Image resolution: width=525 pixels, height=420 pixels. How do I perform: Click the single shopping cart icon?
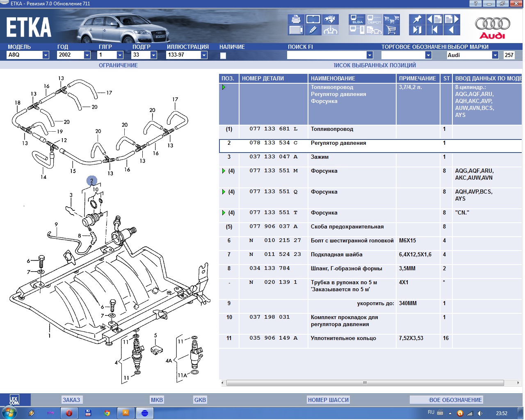(391, 30)
